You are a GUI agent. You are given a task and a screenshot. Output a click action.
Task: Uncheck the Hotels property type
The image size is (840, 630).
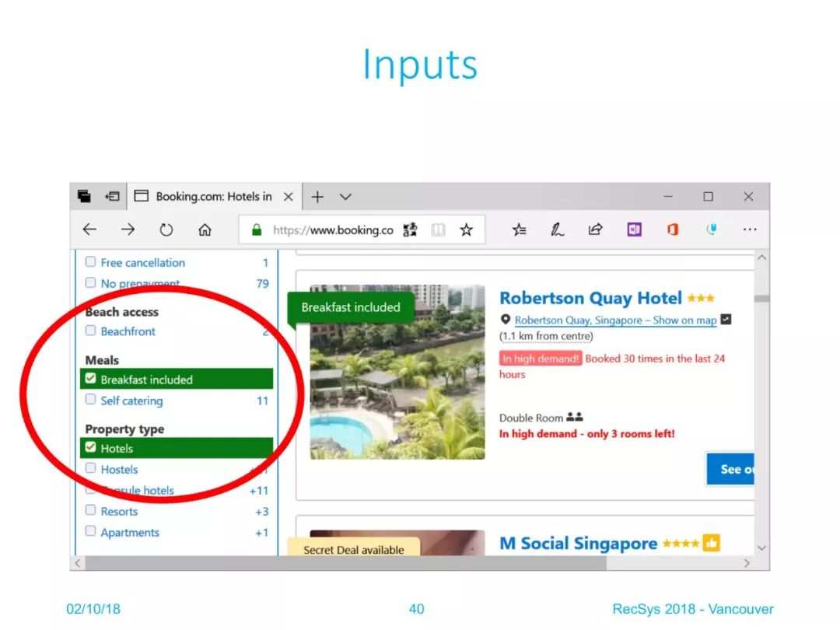(90, 447)
